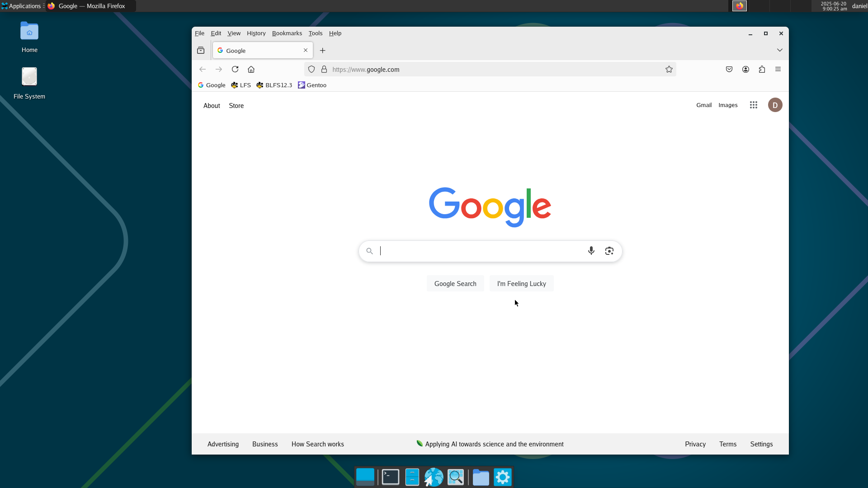View site security padlock details
The image size is (868, 488).
point(324,69)
